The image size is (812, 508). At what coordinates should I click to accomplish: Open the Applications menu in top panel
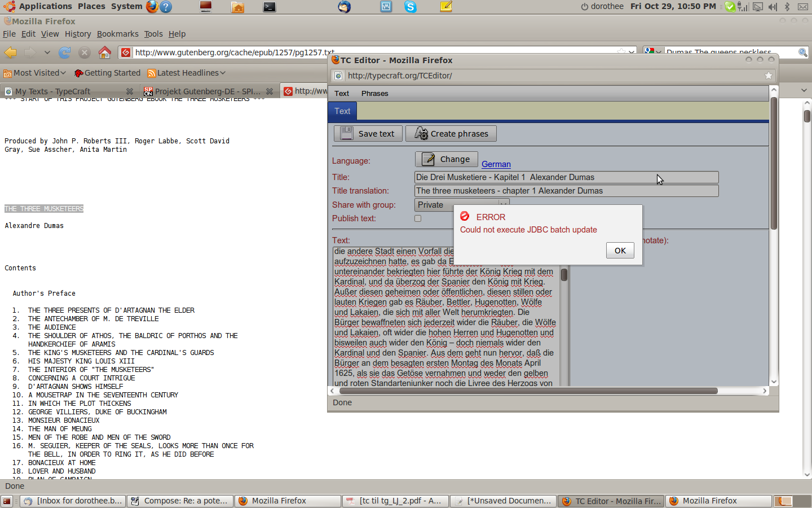pyautogui.click(x=46, y=6)
